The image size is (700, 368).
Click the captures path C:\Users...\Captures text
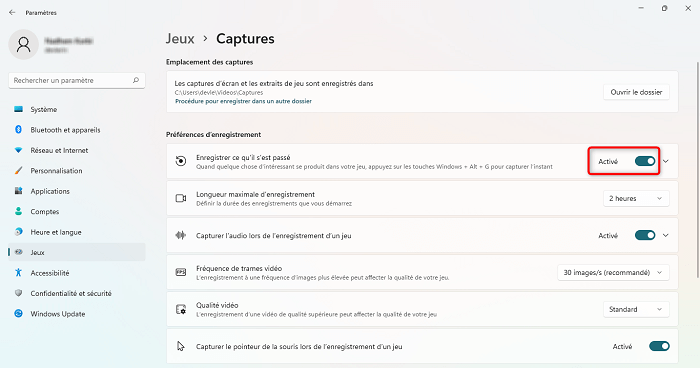click(219, 92)
